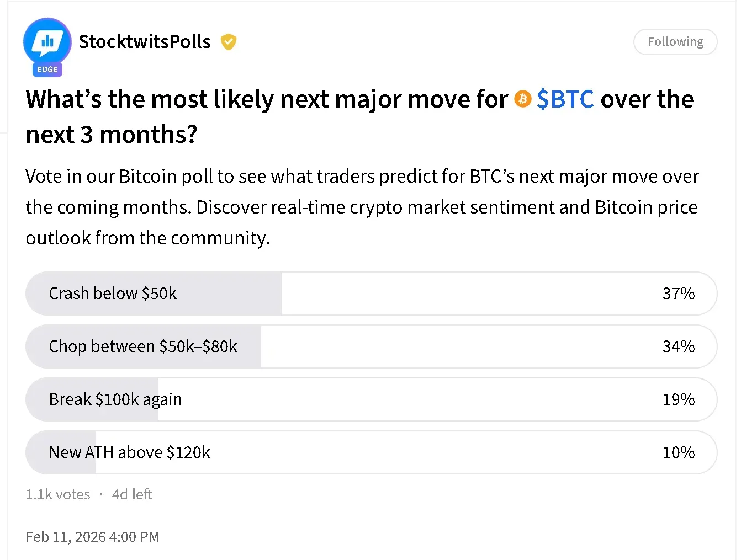This screenshot has height=560, width=741.
Task: Visit the StocktwitsPolls username
Action: point(145,42)
